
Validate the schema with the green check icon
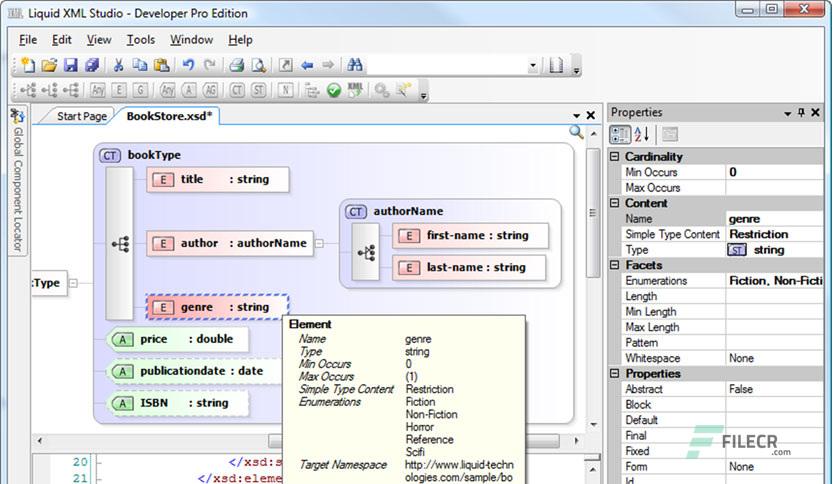[334, 91]
